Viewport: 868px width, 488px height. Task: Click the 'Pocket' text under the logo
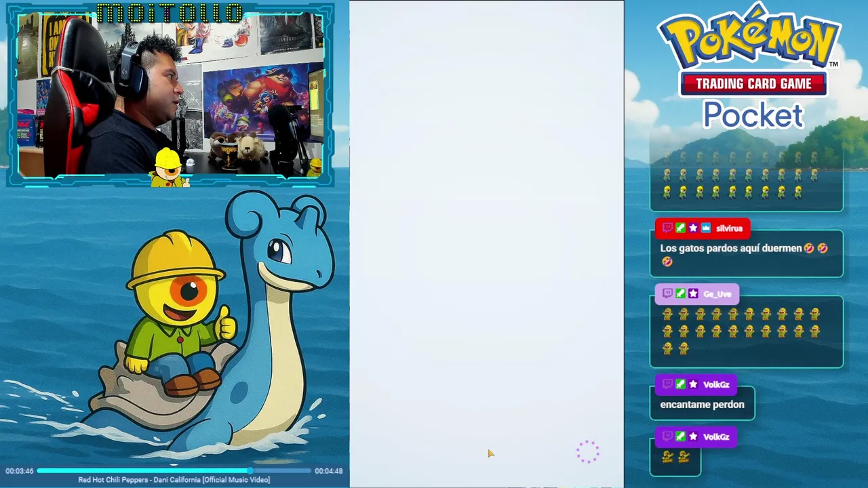[x=753, y=115]
